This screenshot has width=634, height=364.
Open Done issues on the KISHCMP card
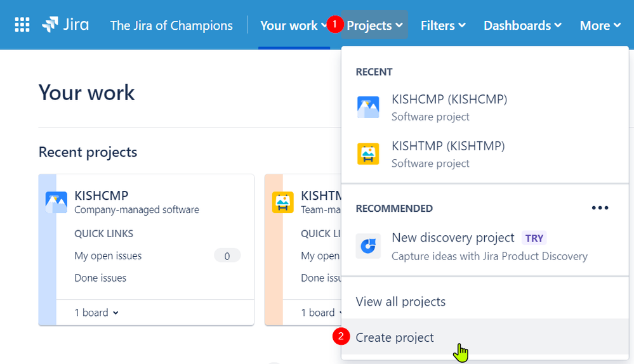click(100, 278)
